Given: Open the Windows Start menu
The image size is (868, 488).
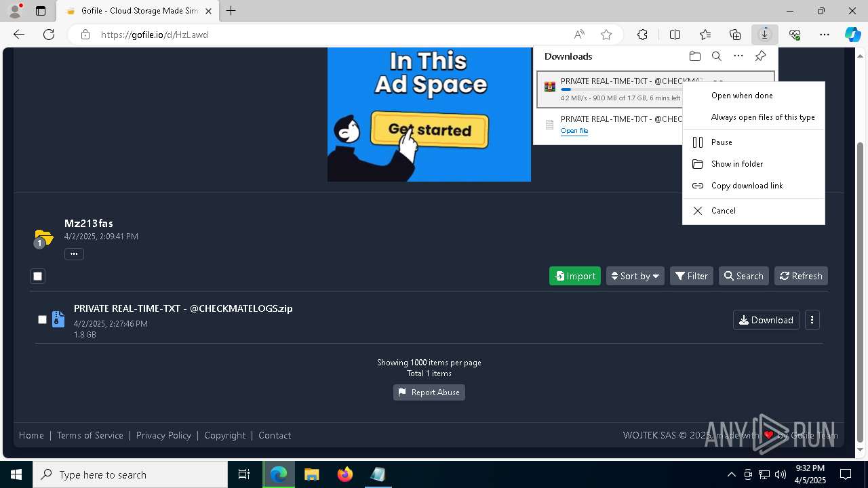Looking at the screenshot, I should point(16,474).
